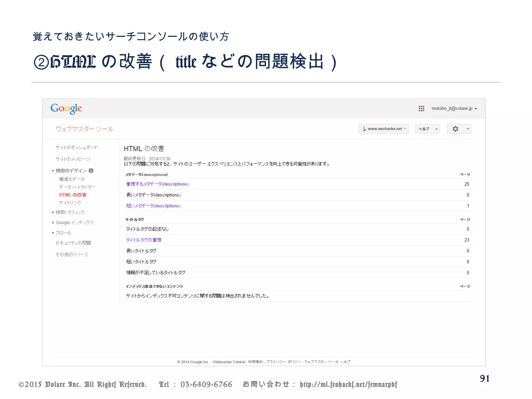Click the slide footer URL for inquiries
Viewport: 532px width, 399px height.
pyautogui.click(x=348, y=384)
